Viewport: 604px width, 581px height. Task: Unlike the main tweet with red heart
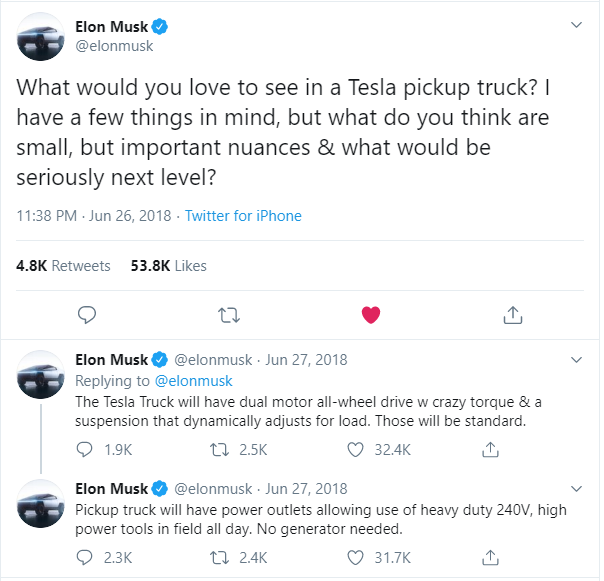pos(371,315)
